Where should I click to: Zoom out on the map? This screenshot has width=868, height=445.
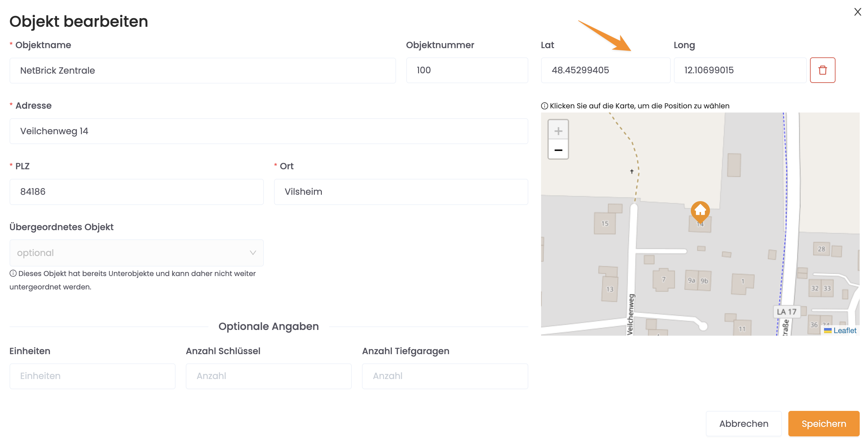(x=558, y=150)
